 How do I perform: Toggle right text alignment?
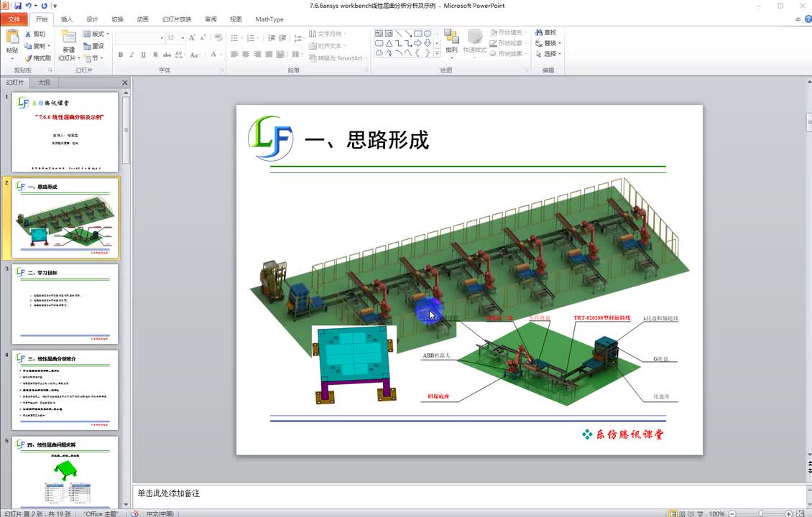[257, 55]
